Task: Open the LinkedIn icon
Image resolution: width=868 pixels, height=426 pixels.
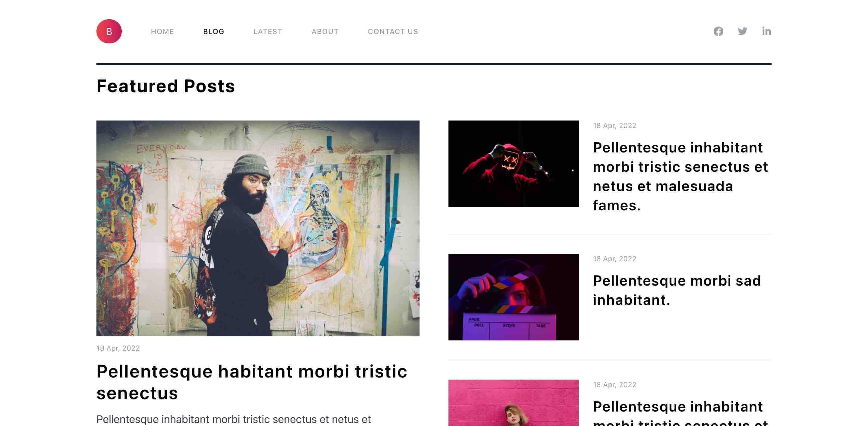Action: click(766, 31)
